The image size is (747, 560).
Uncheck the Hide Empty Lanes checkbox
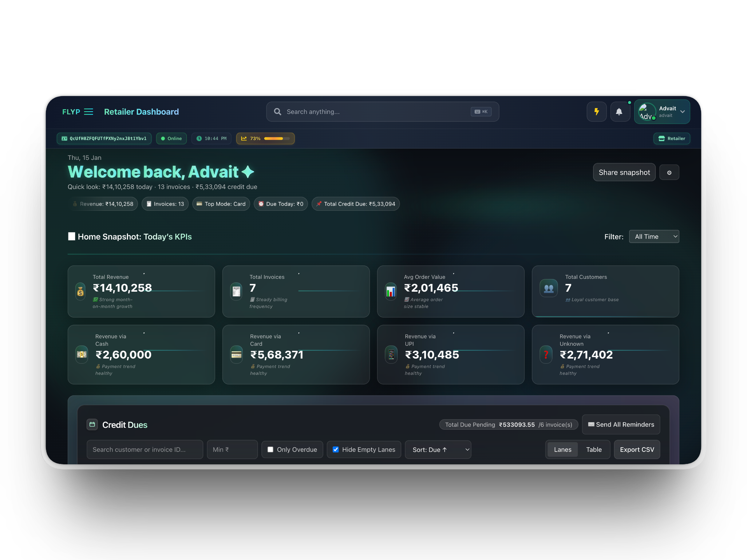(x=336, y=450)
